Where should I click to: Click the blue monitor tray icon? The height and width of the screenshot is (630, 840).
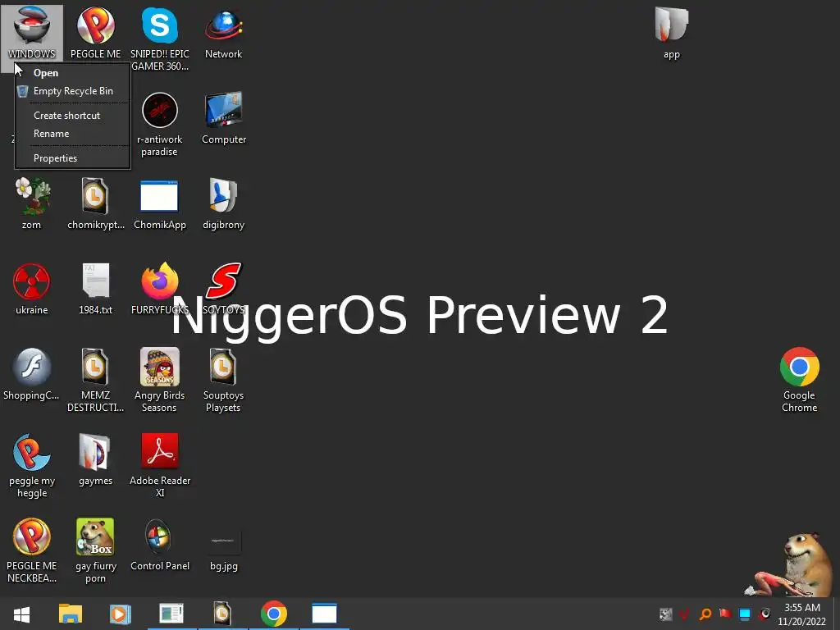745,614
